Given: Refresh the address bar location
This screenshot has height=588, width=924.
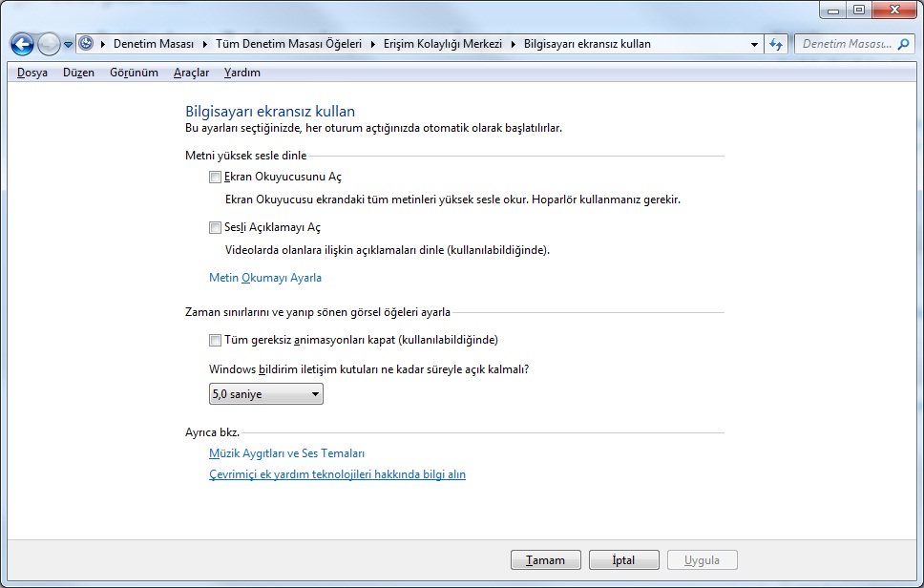Looking at the screenshot, I should 776,44.
